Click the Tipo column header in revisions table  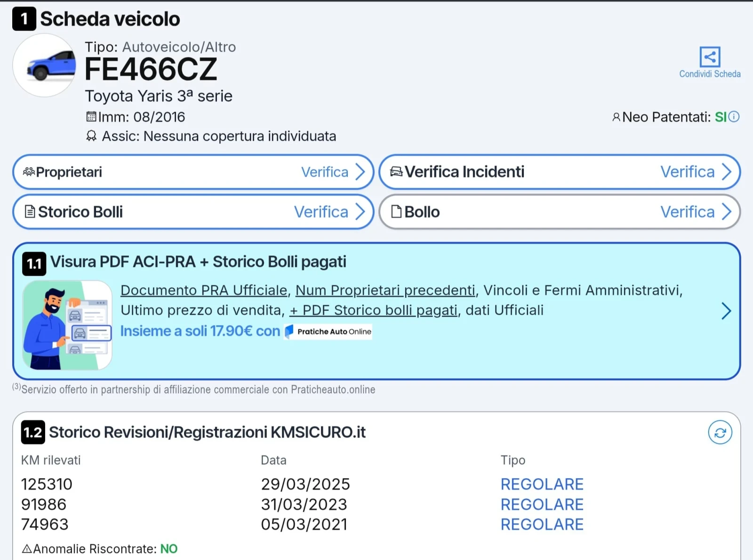513,460
